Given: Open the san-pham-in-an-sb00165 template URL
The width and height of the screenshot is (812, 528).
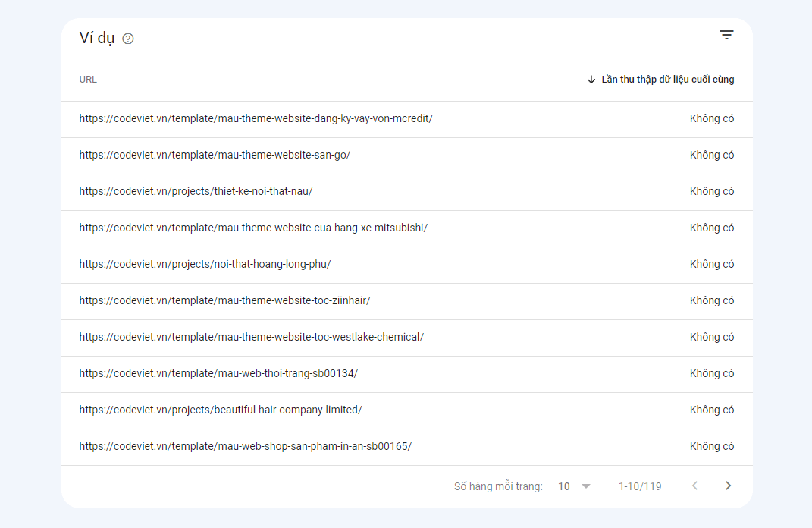Looking at the screenshot, I should [245, 447].
